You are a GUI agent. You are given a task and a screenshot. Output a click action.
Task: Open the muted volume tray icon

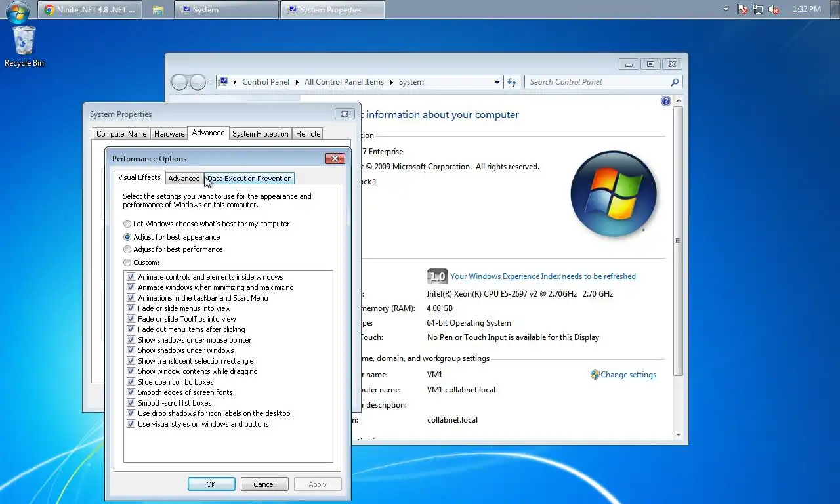click(774, 10)
